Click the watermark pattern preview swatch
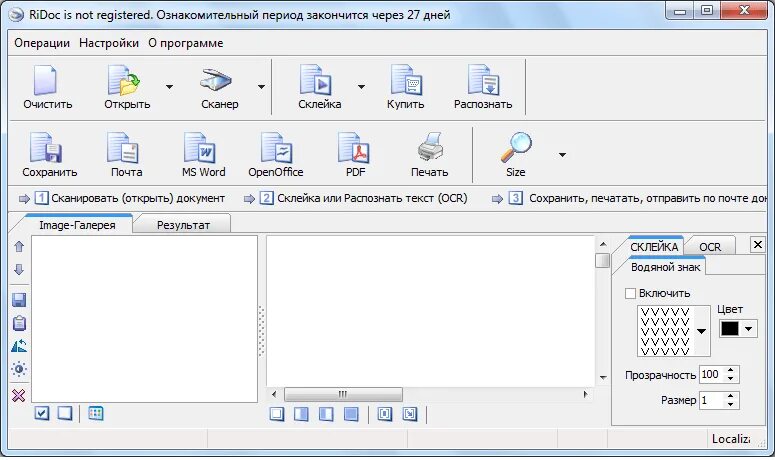 pos(665,331)
